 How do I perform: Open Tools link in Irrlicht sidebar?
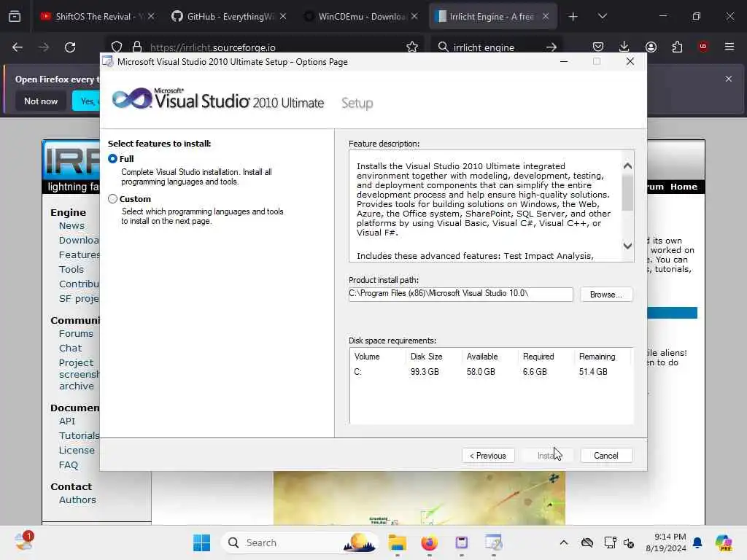pos(71,269)
